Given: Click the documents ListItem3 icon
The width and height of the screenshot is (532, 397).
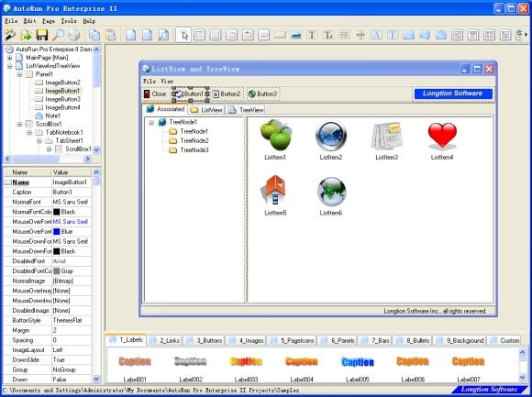Looking at the screenshot, I should [x=386, y=136].
